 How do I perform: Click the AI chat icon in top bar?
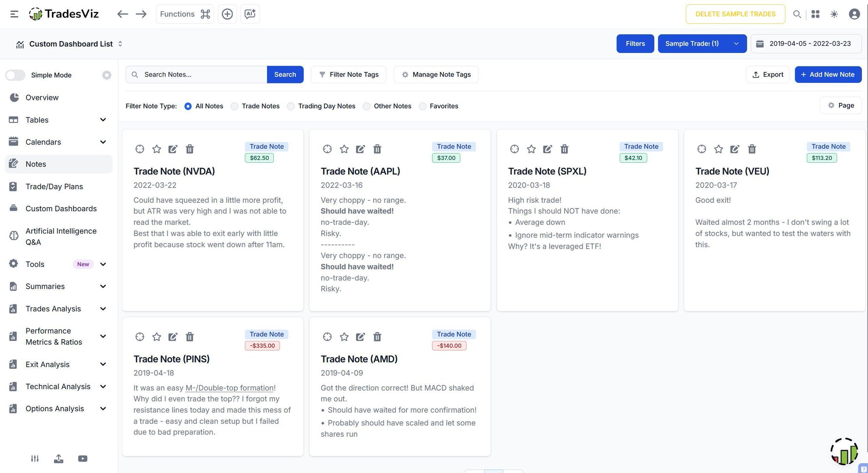(x=250, y=14)
